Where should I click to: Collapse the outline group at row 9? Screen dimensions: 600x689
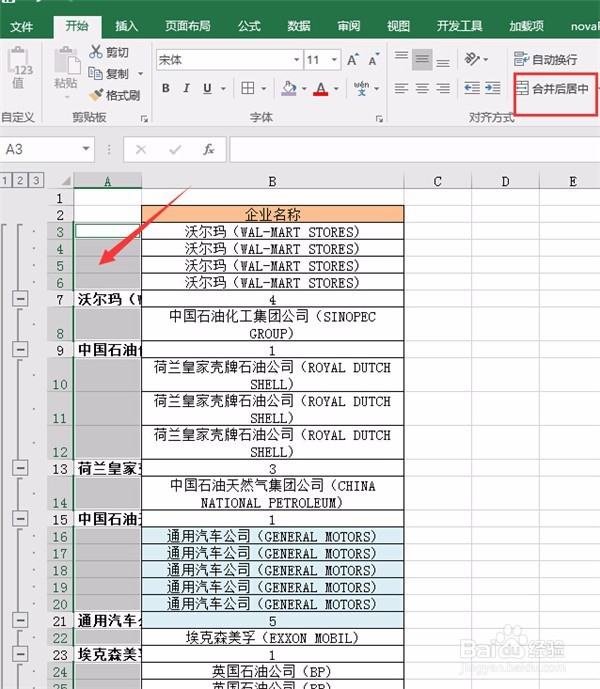pyautogui.click(x=20, y=350)
